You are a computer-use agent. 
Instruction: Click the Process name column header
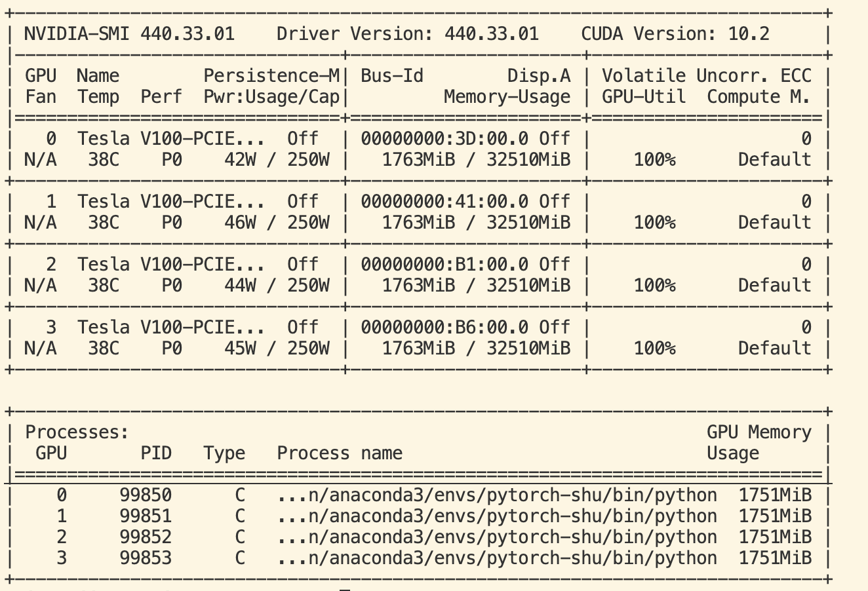(340, 453)
